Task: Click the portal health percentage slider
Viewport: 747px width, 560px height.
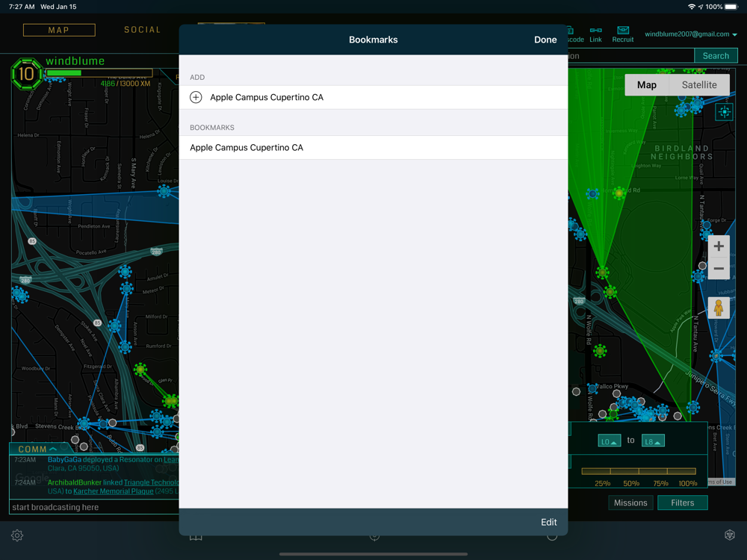Action: [x=639, y=471]
